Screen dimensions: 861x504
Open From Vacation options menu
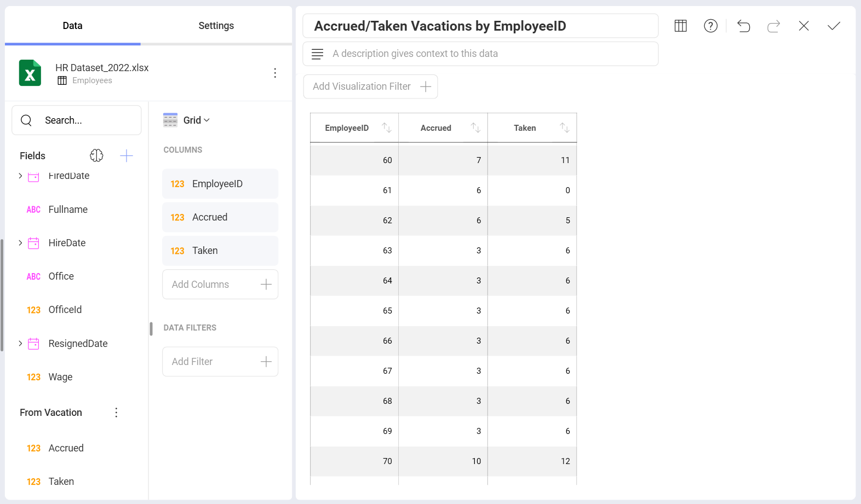(x=116, y=413)
